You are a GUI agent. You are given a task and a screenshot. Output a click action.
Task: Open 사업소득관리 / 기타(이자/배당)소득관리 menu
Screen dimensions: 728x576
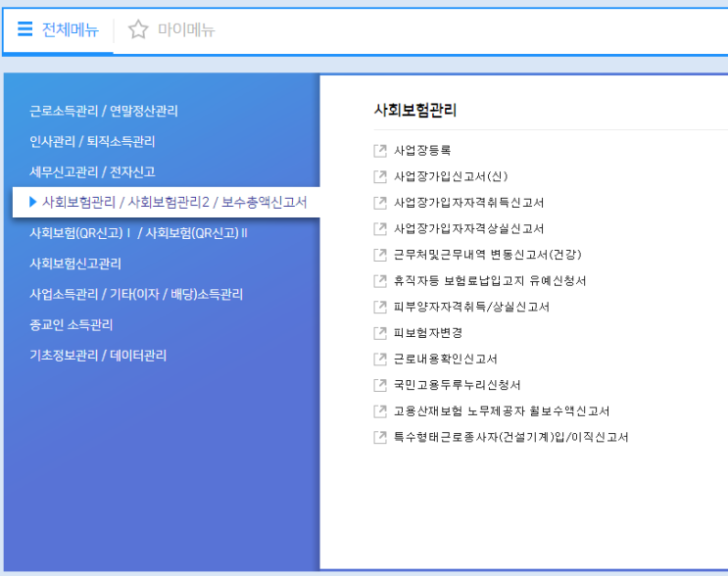[x=136, y=294]
